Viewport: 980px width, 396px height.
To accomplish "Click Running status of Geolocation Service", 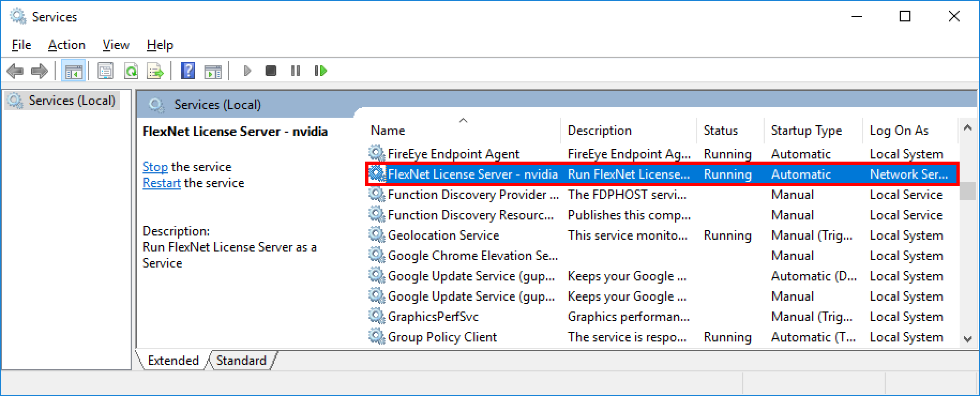I will pyautogui.click(x=727, y=235).
